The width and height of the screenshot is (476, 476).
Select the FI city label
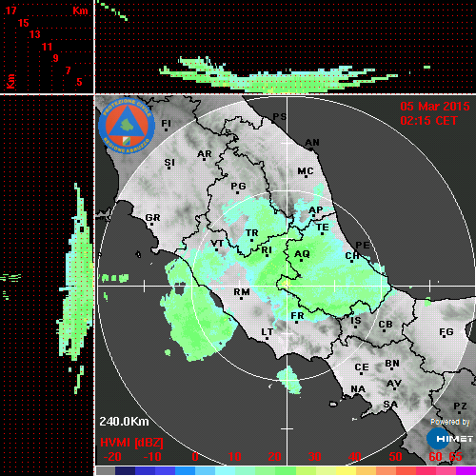166,124
